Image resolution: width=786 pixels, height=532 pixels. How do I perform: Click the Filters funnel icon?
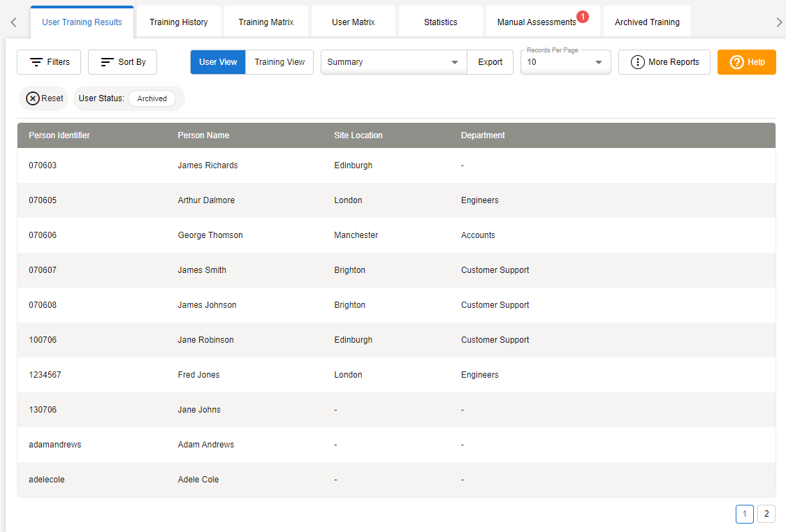tap(36, 62)
